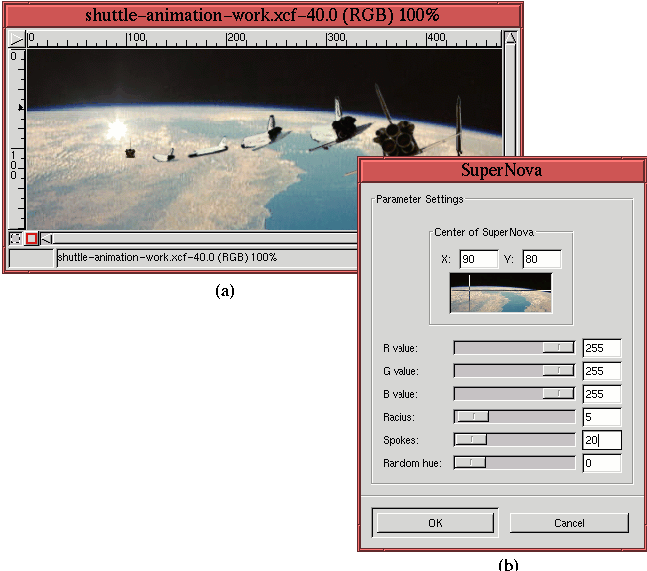Click the SuperNova center preview thumbnail

coord(500,292)
